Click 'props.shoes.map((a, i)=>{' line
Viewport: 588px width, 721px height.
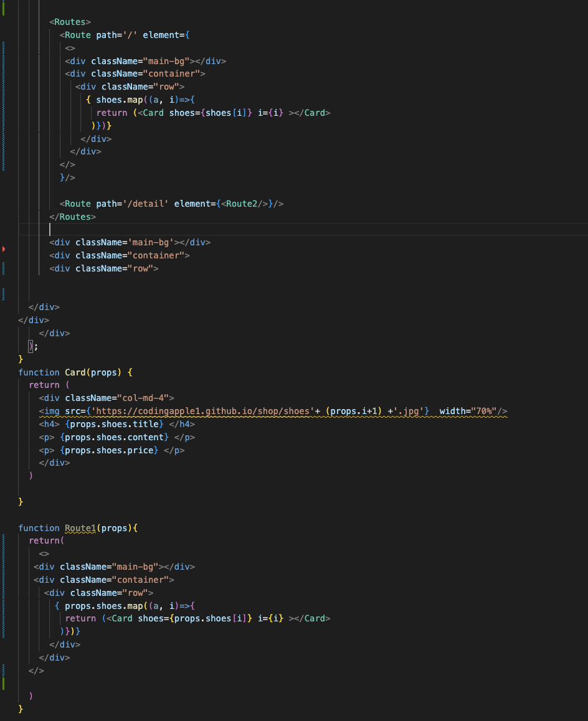pyautogui.click(x=125, y=606)
